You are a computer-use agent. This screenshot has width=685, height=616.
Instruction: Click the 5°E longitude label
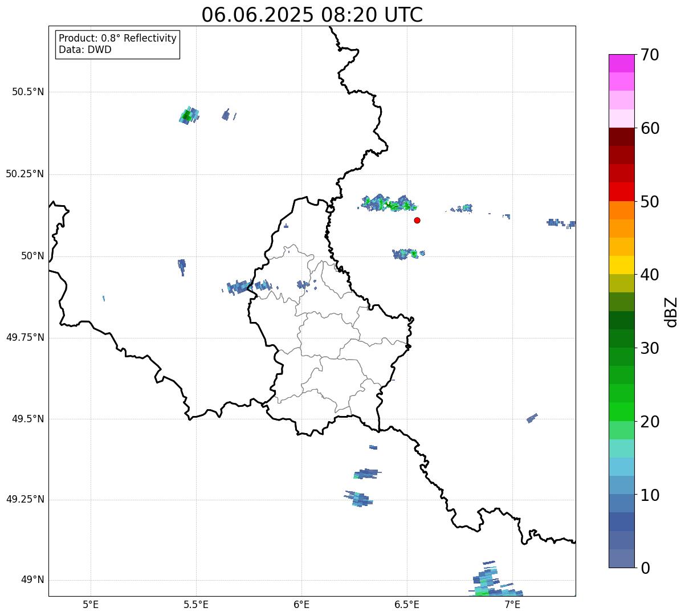(91, 605)
